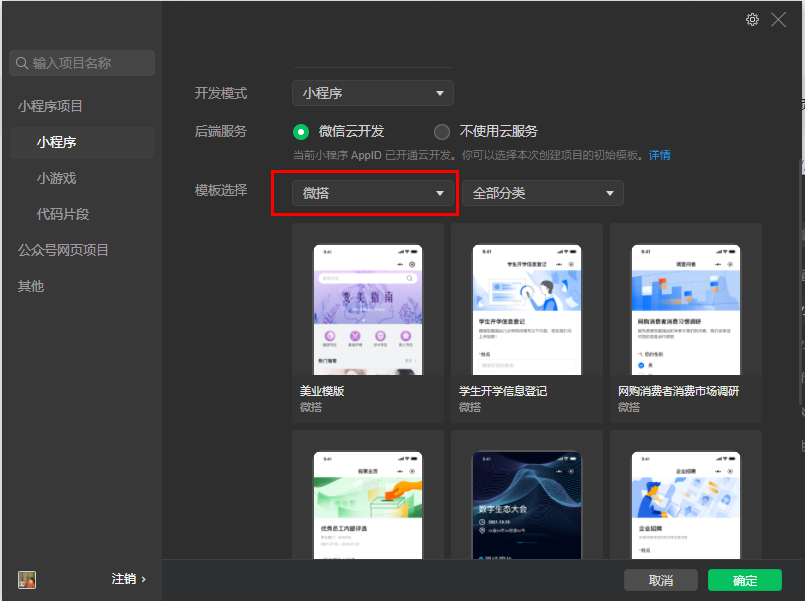Expand the 微搭 template dropdown

pos(373,193)
